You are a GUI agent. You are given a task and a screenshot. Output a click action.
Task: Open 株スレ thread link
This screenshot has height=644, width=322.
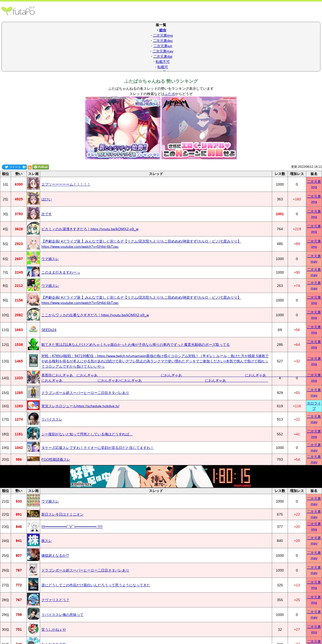pos(47,541)
